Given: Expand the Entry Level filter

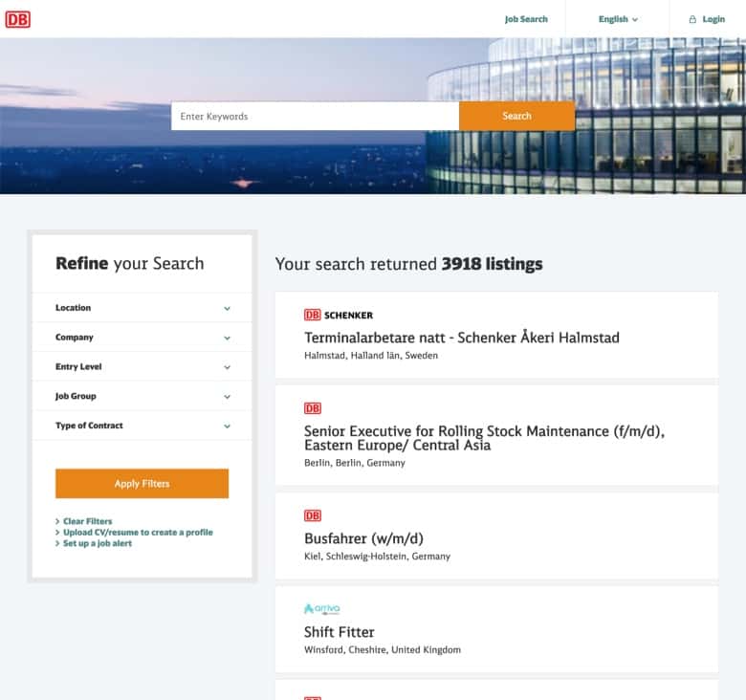Looking at the screenshot, I should pyautogui.click(x=143, y=367).
